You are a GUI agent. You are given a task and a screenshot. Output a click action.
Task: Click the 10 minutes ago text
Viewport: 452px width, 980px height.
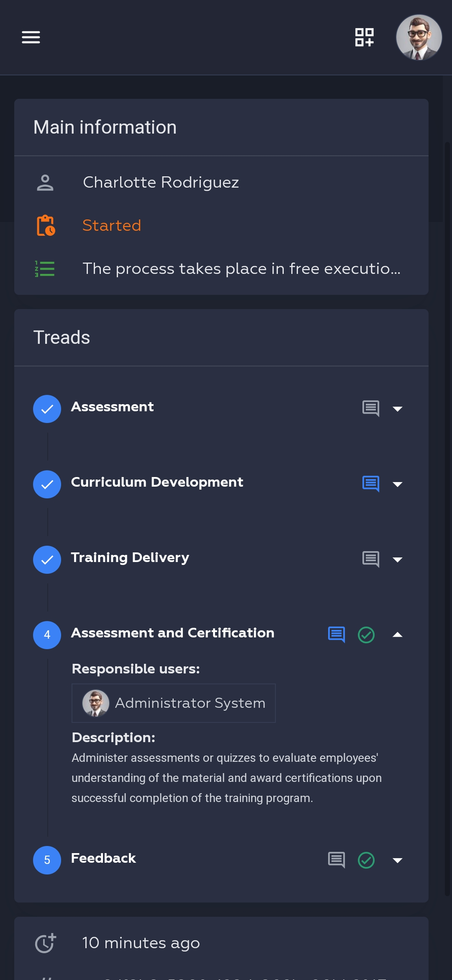point(141,943)
